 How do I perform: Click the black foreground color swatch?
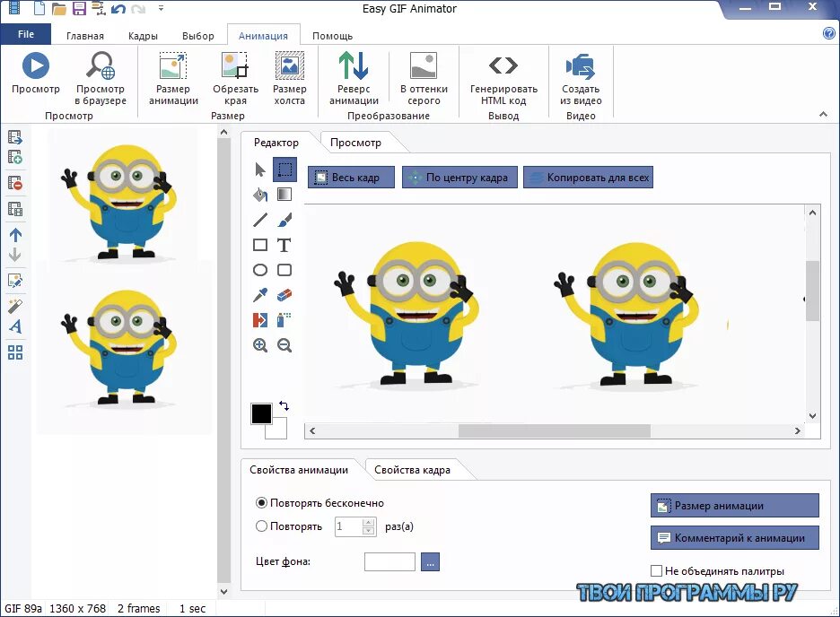(261, 413)
